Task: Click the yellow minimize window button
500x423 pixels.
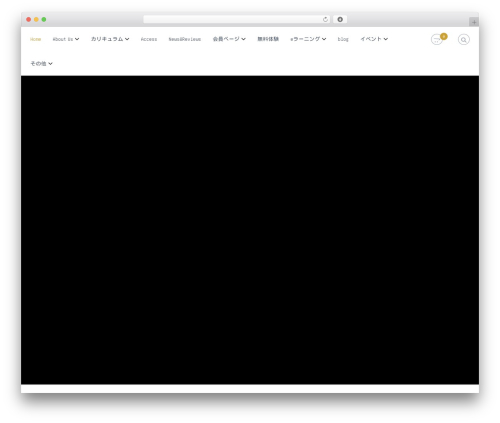Action: [36, 19]
